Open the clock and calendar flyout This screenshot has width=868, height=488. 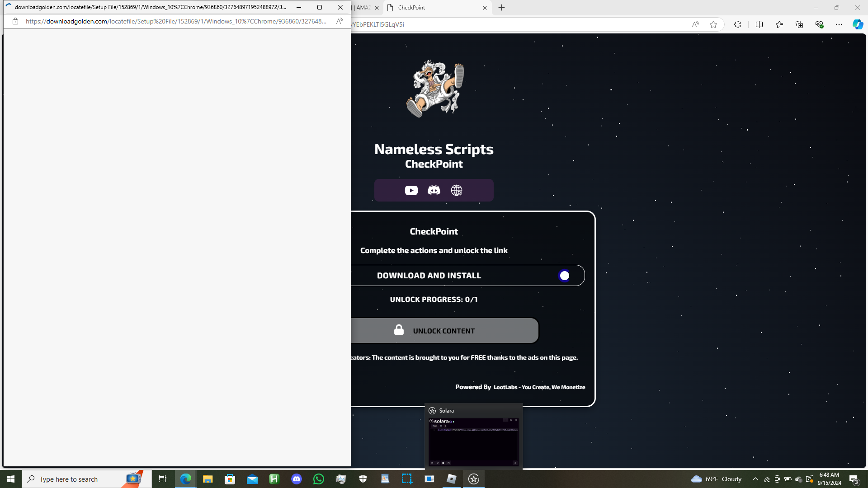pos(829,479)
